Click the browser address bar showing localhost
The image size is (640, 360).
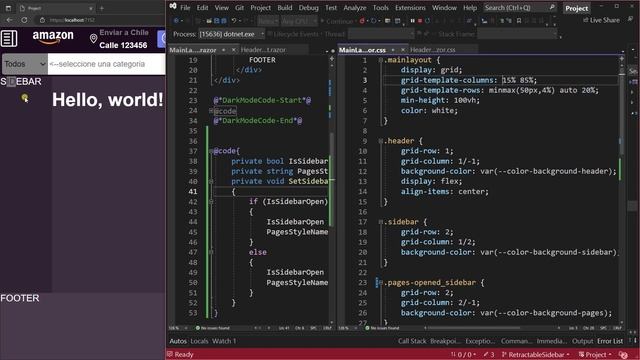[x=100, y=20]
